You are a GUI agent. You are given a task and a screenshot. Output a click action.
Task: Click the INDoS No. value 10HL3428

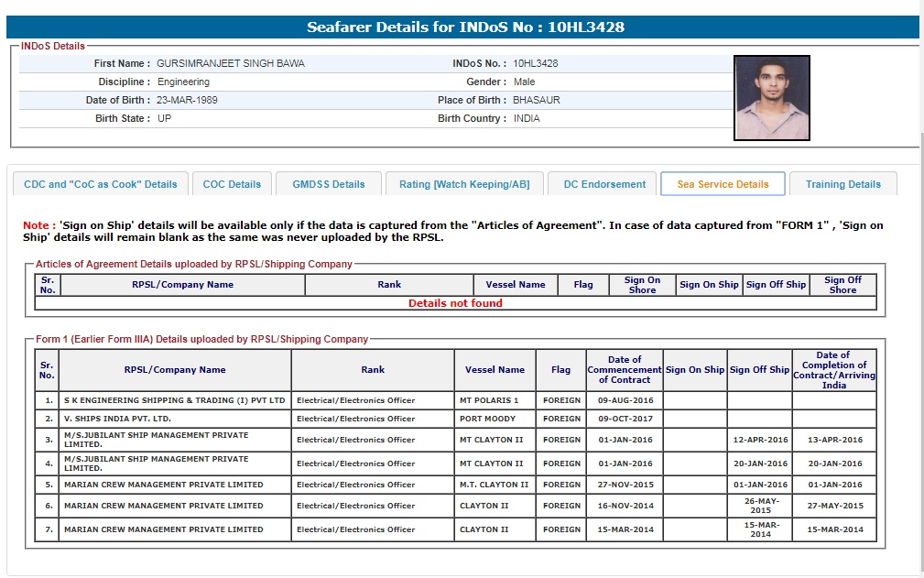[536, 64]
